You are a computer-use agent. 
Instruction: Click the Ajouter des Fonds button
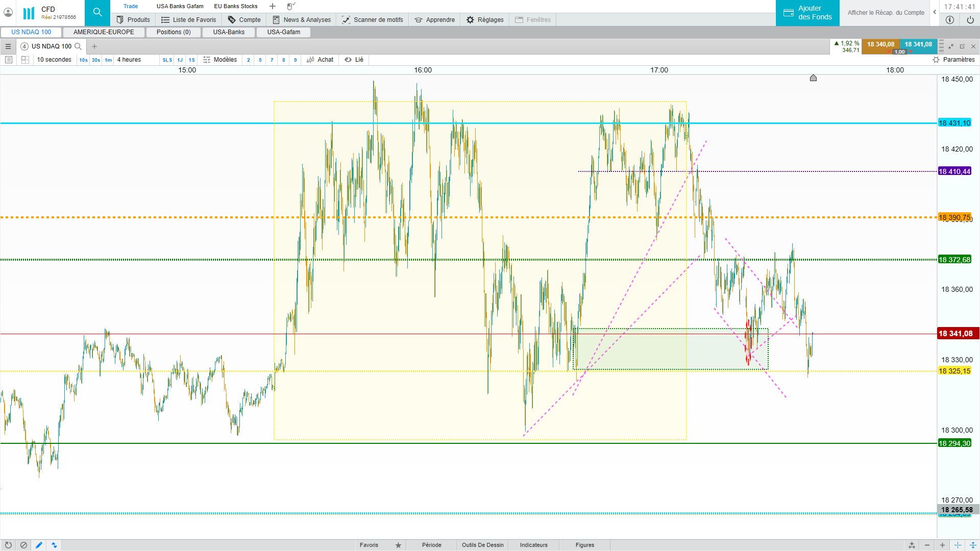(x=807, y=13)
